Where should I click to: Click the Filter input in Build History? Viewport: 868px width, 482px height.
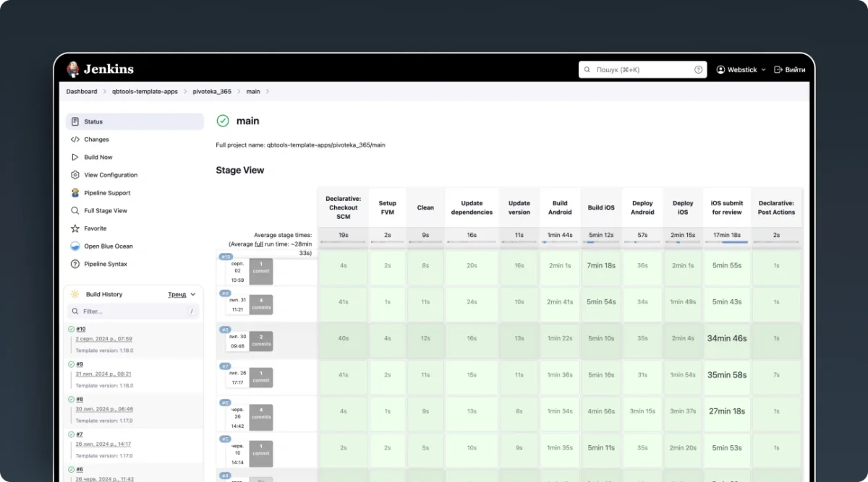pos(132,311)
